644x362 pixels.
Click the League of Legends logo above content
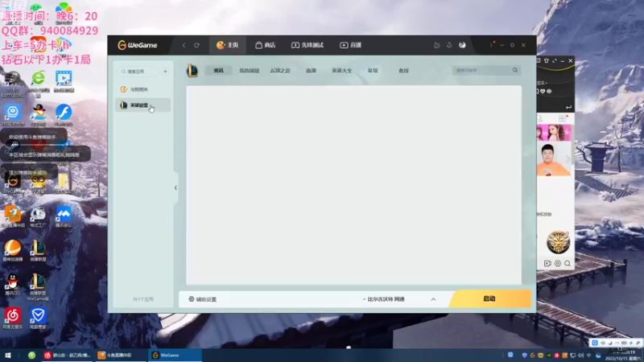click(192, 71)
